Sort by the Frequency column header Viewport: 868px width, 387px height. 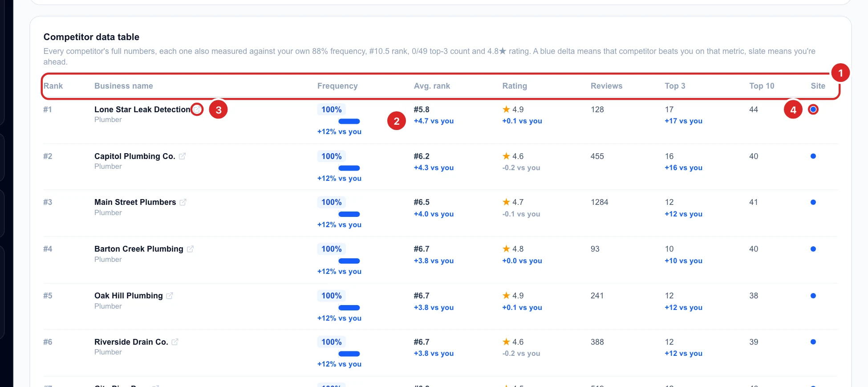(337, 86)
